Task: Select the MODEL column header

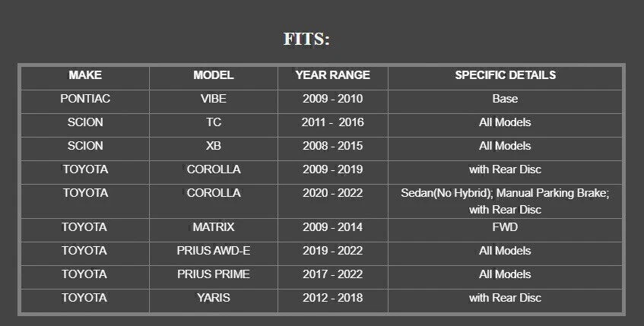Action: [x=214, y=75]
